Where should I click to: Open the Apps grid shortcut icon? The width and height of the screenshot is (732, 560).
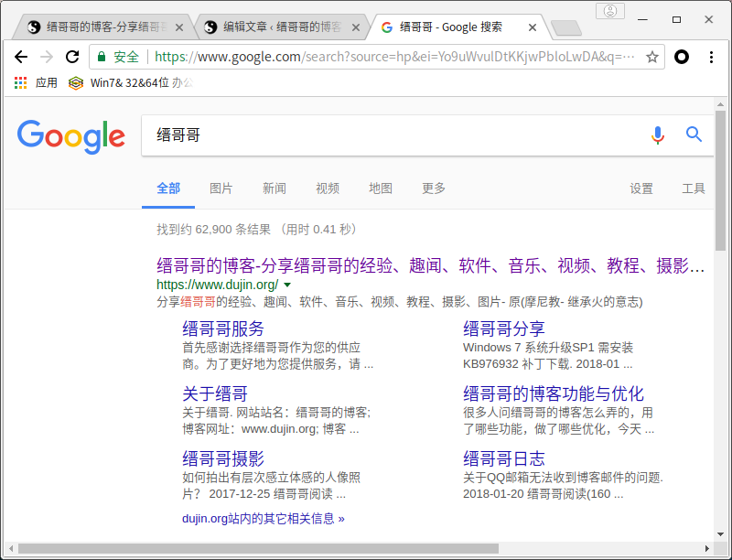20,83
